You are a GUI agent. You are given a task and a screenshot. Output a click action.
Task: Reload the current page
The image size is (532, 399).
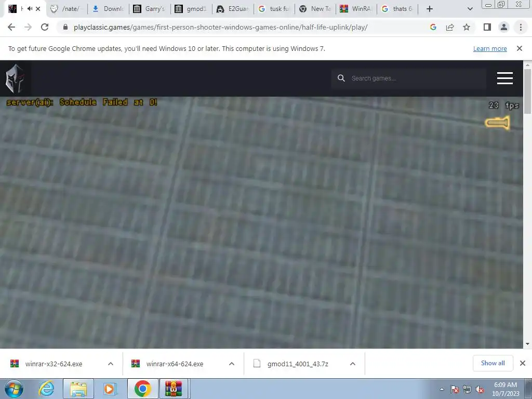(x=45, y=27)
